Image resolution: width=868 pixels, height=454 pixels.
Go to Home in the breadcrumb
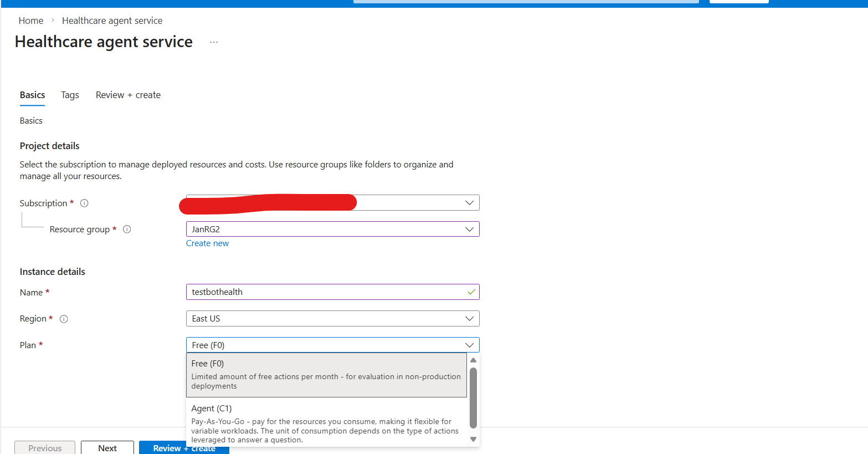[31, 21]
